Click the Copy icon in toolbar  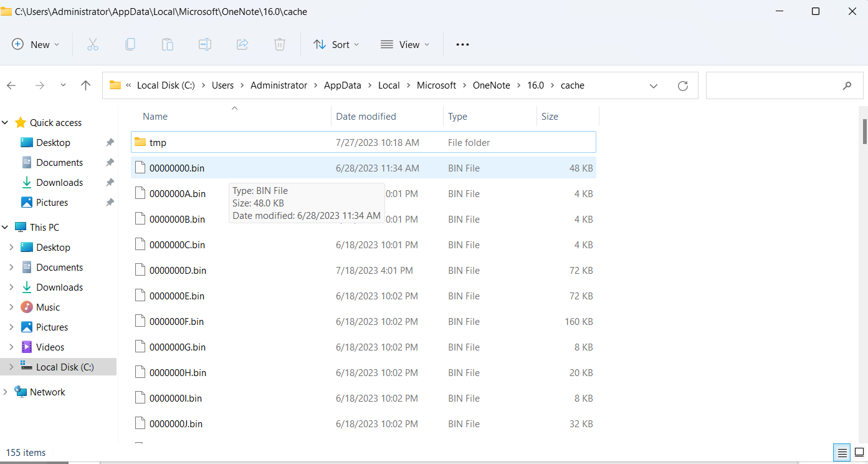tap(130, 44)
